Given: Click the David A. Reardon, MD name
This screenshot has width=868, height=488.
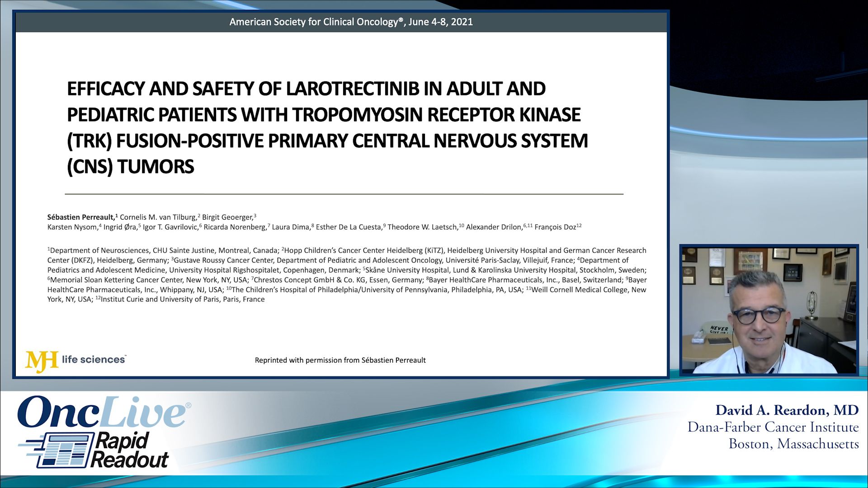Looking at the screenshot, I should point(787,410).
